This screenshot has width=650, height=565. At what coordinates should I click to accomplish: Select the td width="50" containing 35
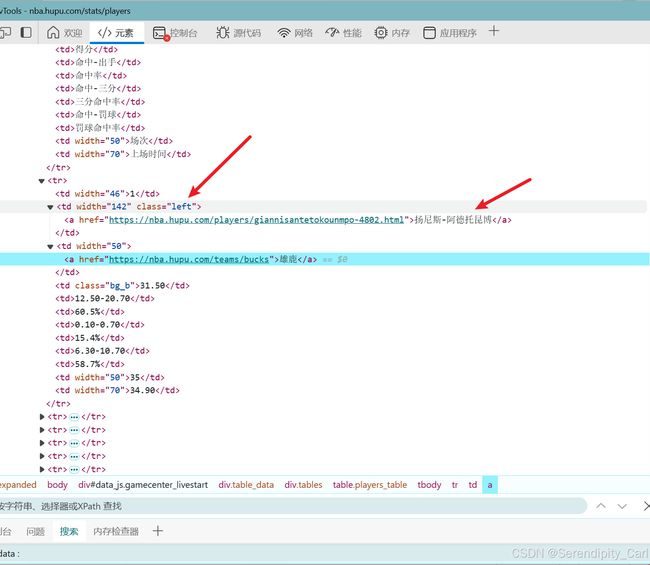coord(110,377)
